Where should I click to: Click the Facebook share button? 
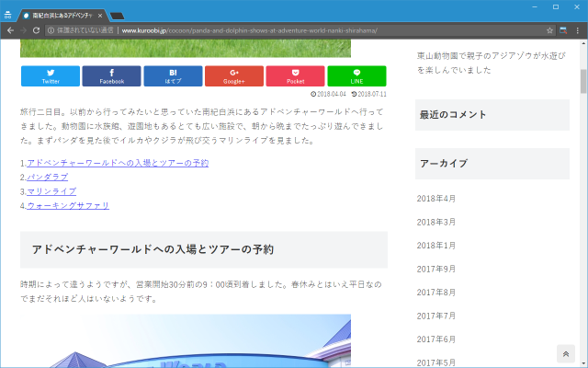click(111, 76)
